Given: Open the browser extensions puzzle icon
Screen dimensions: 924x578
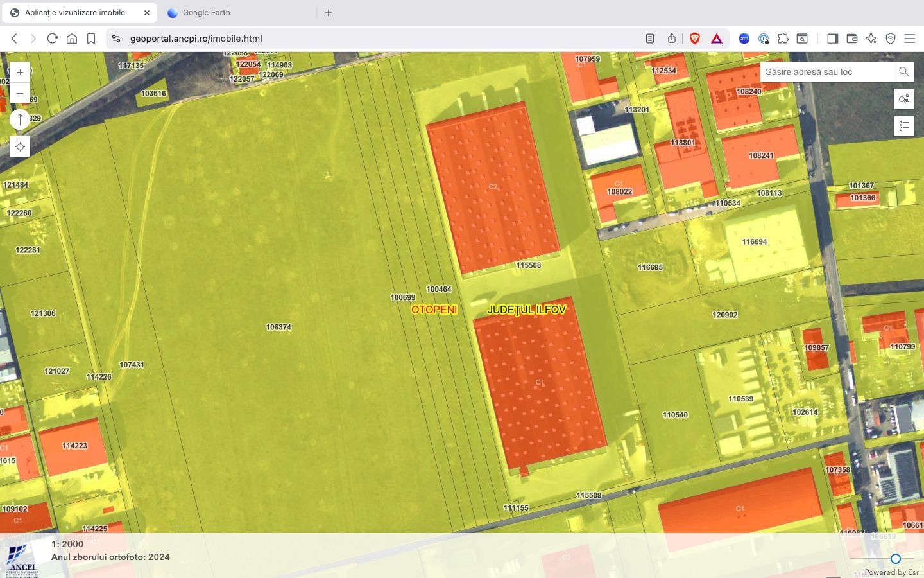Looking at the screenshot, I should [x=783, y=39].
